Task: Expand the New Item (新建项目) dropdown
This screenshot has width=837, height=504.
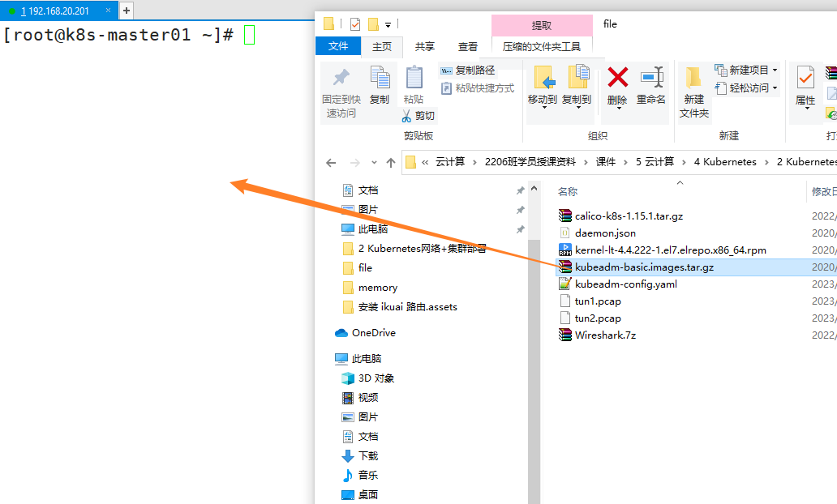Action: click(x=775, y=70)
